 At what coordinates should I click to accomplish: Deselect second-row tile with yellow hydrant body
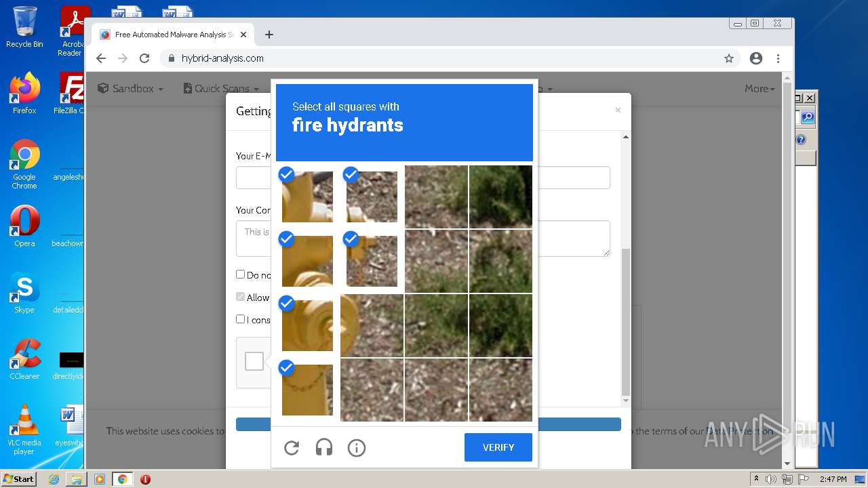(307, 261)
